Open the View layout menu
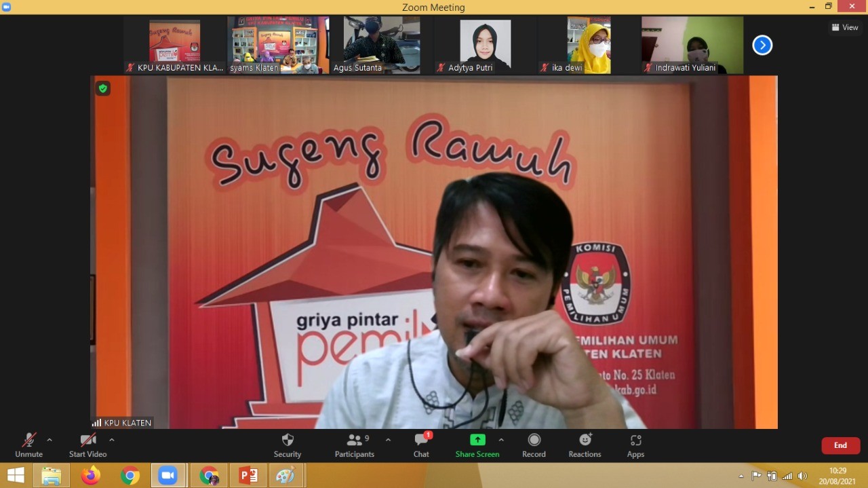This screenshot has height=488, width=868. tap(845, 28)
